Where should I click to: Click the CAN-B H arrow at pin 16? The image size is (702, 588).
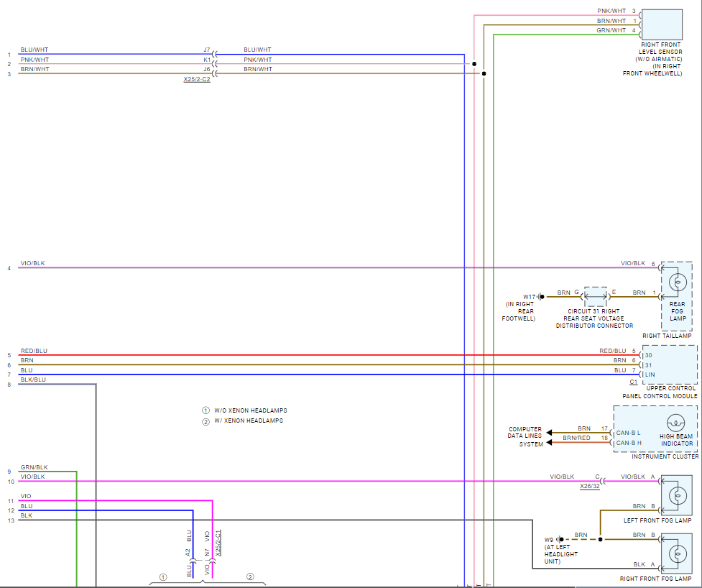[550, 443]
